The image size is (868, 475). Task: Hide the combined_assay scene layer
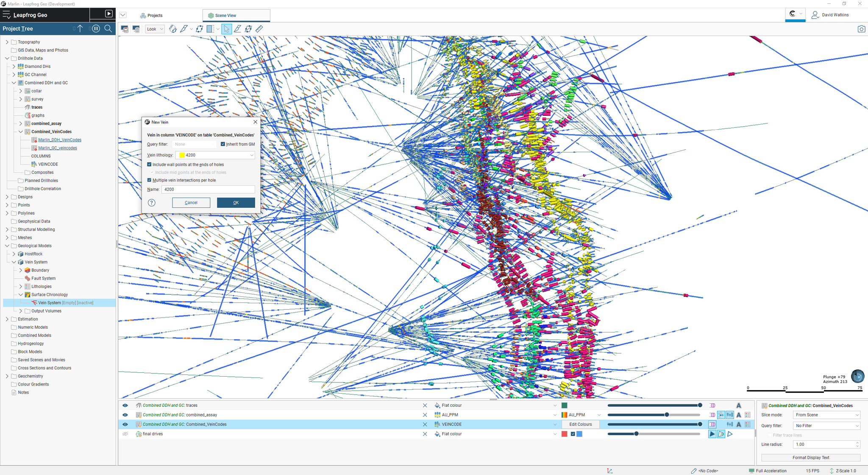point(125,415)
